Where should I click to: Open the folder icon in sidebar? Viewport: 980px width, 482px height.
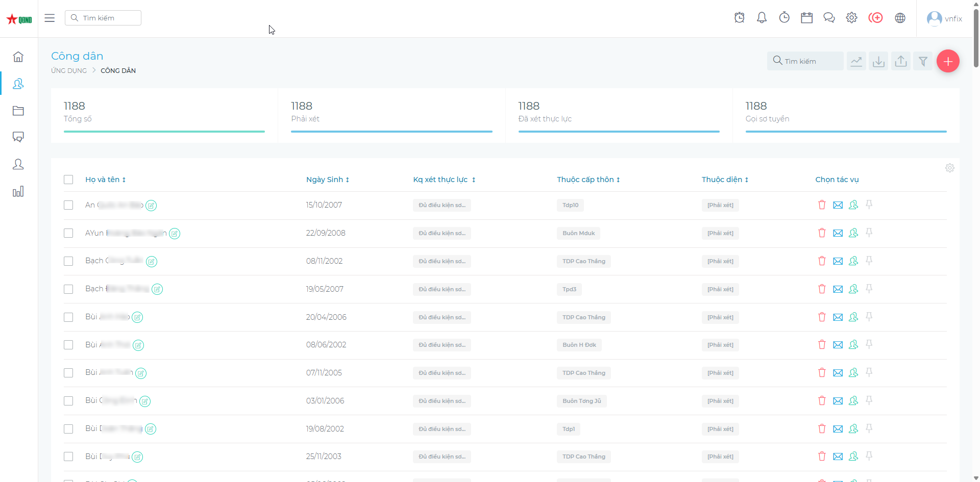(x=18, y=111)
